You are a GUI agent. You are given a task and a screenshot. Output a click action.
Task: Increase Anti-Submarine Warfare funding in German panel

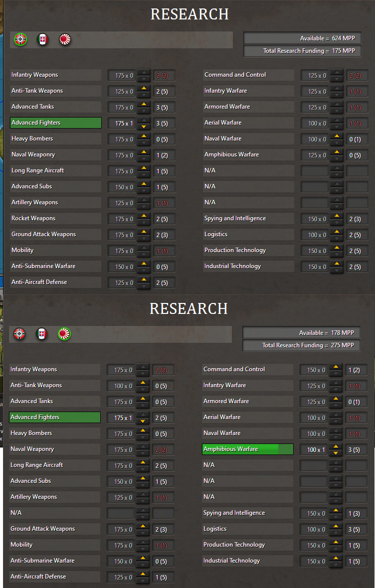(144, 264)
